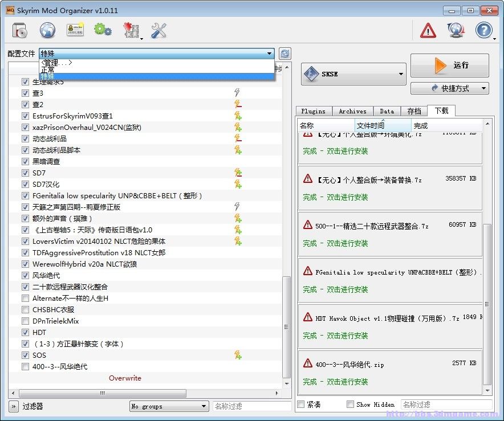Sort downloads by 完成 column header
This screenshot has width=504, height=421.
447,125
